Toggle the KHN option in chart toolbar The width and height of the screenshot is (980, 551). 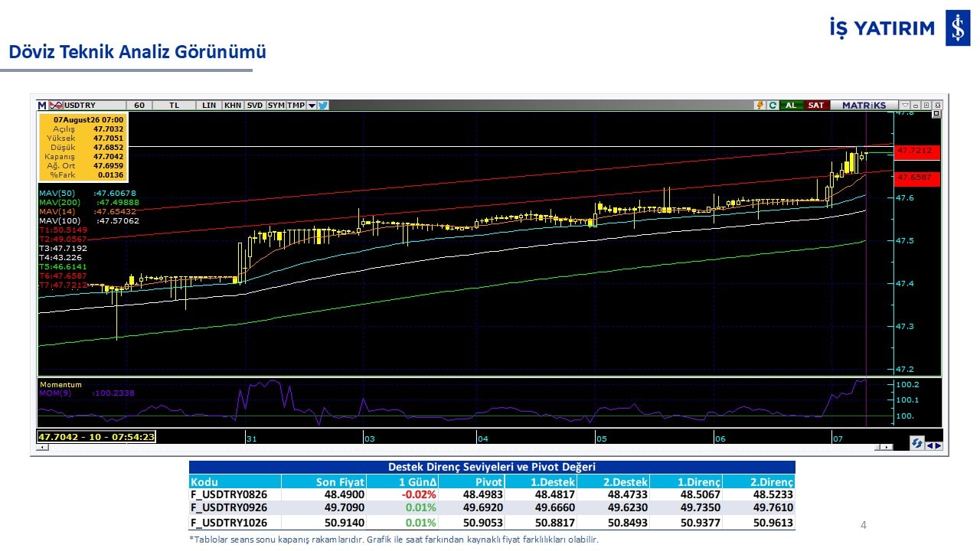pos(233,106)
